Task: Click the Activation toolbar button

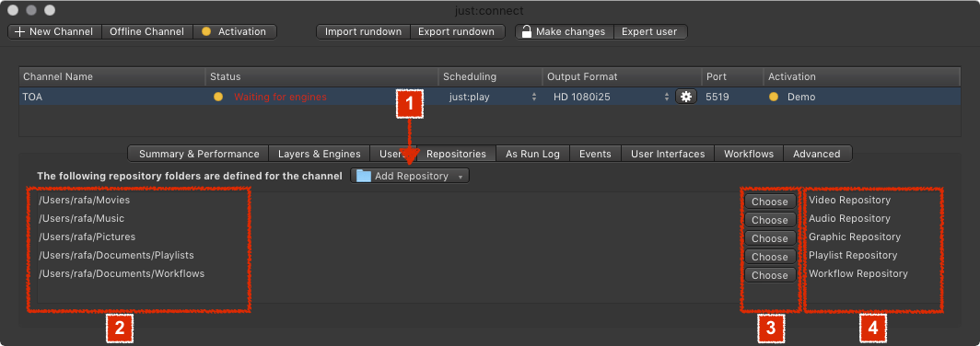Action: point(234,32)
